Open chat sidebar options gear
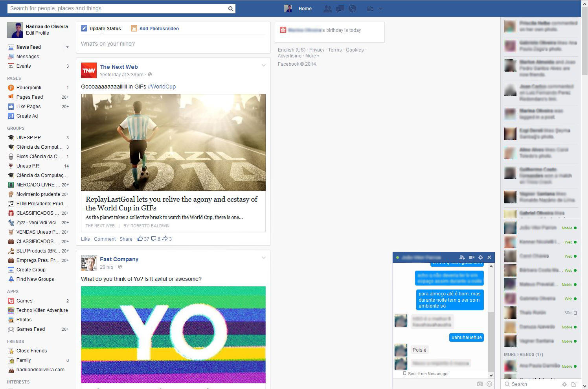This screenshot has width=588, height=389. pos(564,384)
